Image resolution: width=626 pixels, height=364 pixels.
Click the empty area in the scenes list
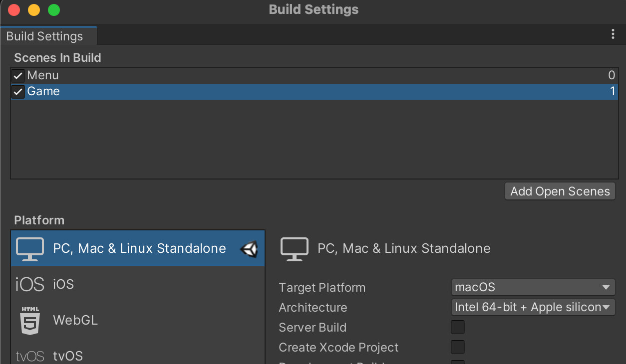313,139
